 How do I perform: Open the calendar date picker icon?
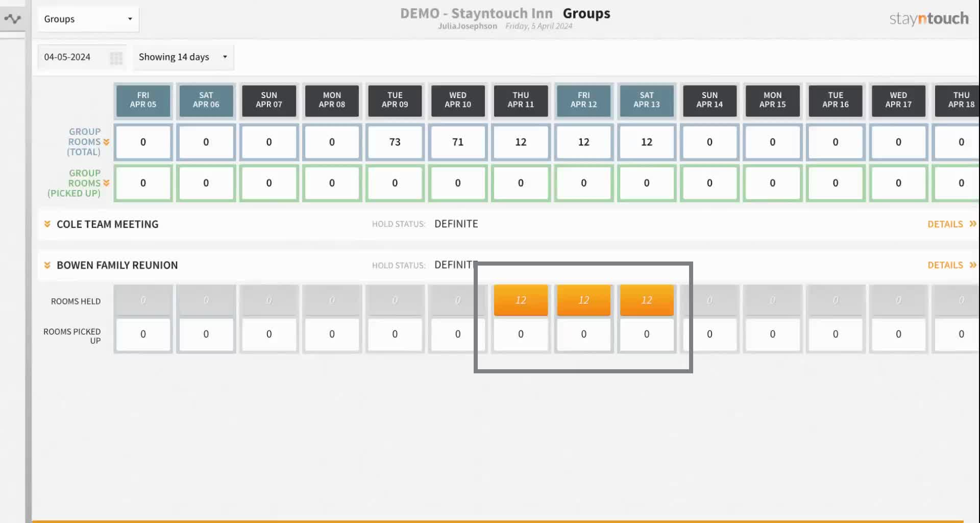pyautogui.click(x=116, y=58)
